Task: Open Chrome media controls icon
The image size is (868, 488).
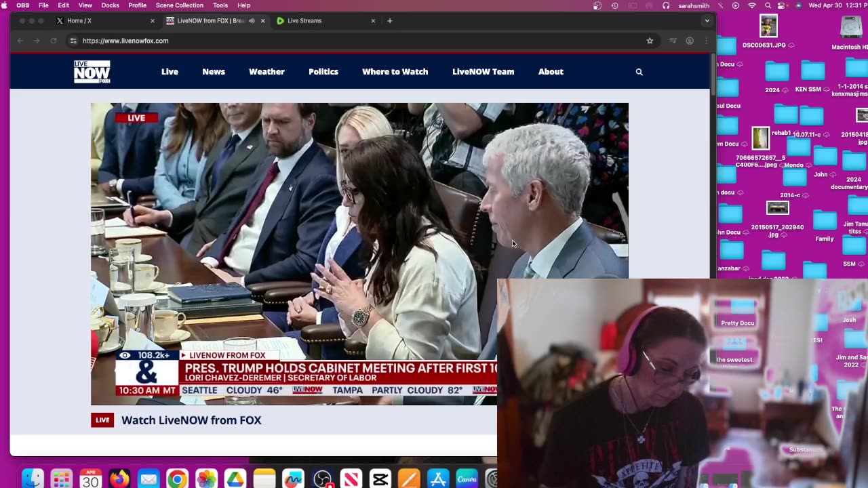Action: pyautogui.click(x=673, y=41)
